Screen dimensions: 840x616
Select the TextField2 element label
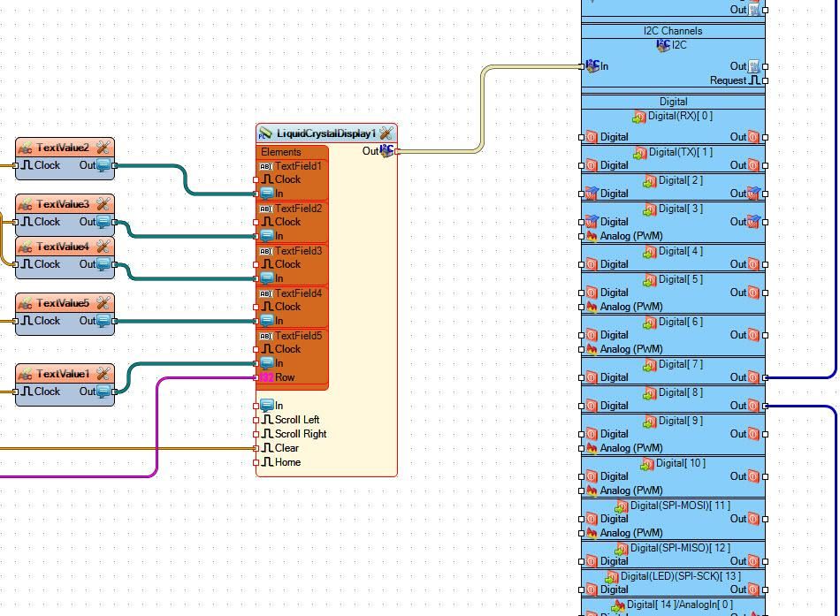[x=298, y=209]
